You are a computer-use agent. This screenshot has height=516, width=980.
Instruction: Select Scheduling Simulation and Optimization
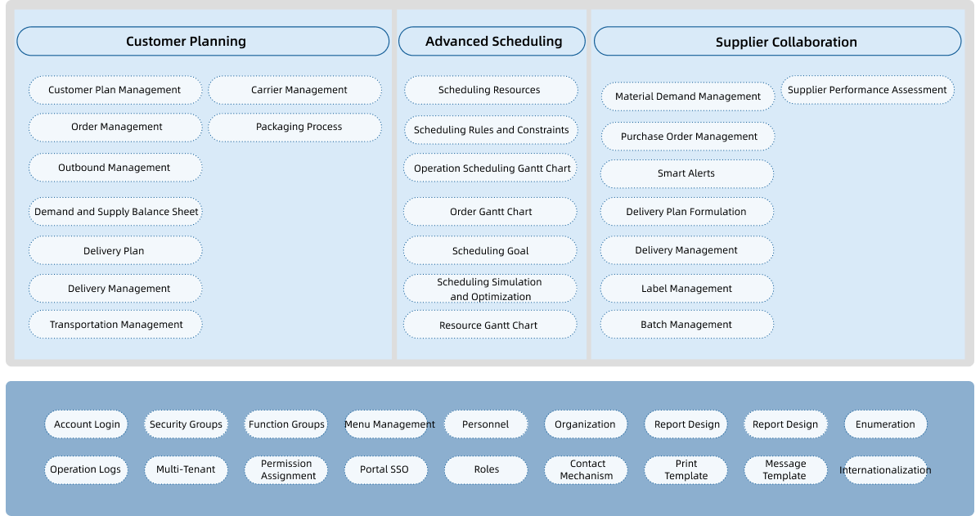pyautogui.click(x=490, y=289)
